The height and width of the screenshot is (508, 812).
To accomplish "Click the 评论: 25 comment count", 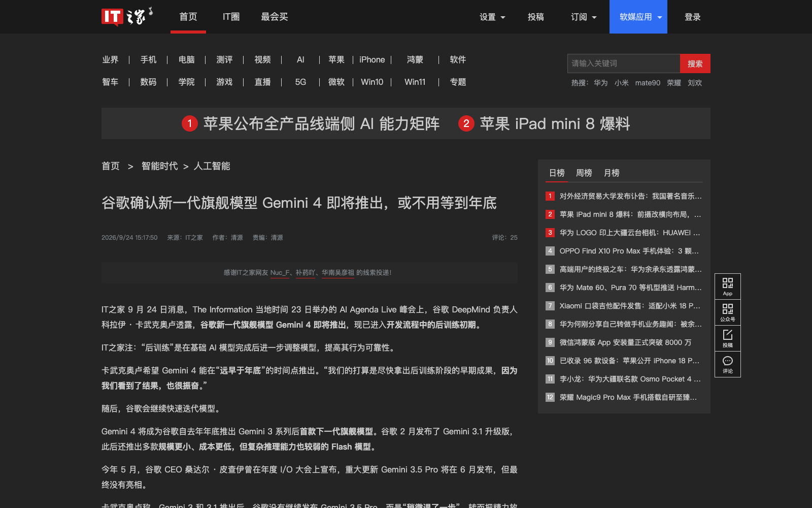I will pos(504,237).
